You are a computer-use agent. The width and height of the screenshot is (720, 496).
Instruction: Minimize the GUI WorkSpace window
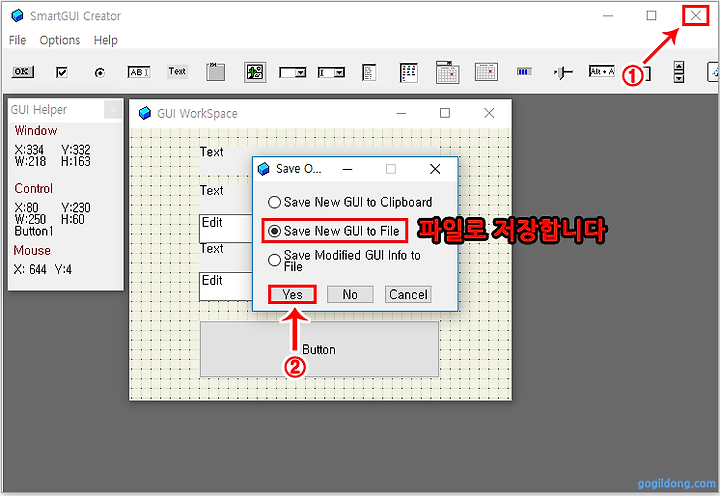click(x=401, y=113)
